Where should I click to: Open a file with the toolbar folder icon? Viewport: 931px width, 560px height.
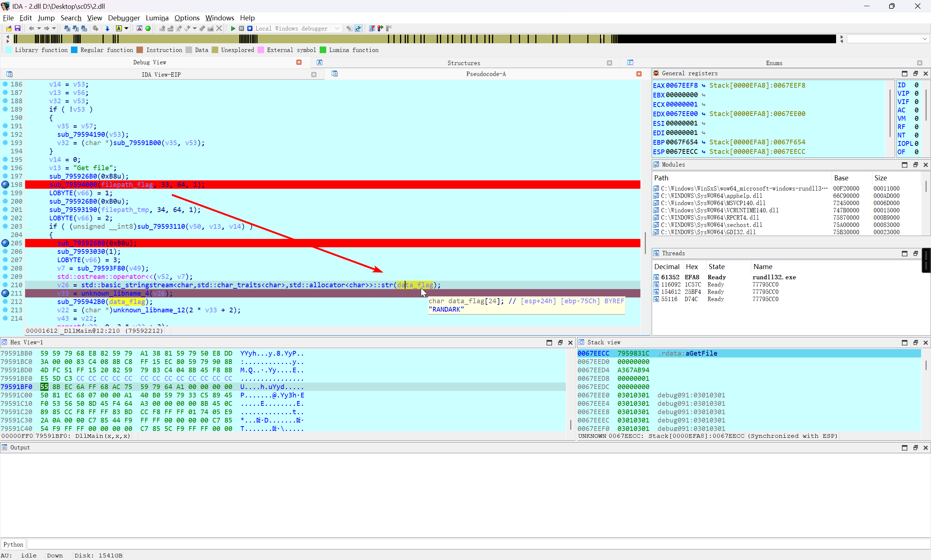pos(9,28)
